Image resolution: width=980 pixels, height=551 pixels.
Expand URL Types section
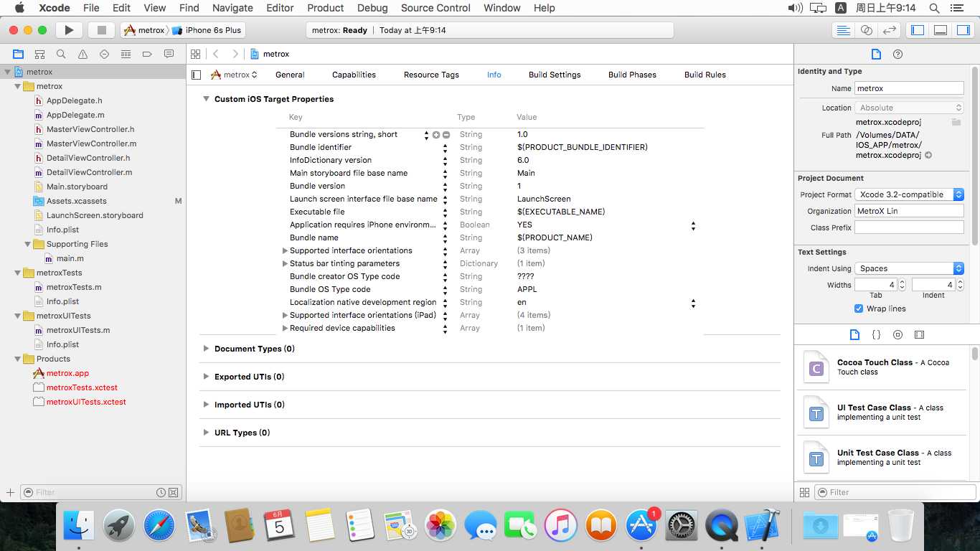tap(206, 433)
